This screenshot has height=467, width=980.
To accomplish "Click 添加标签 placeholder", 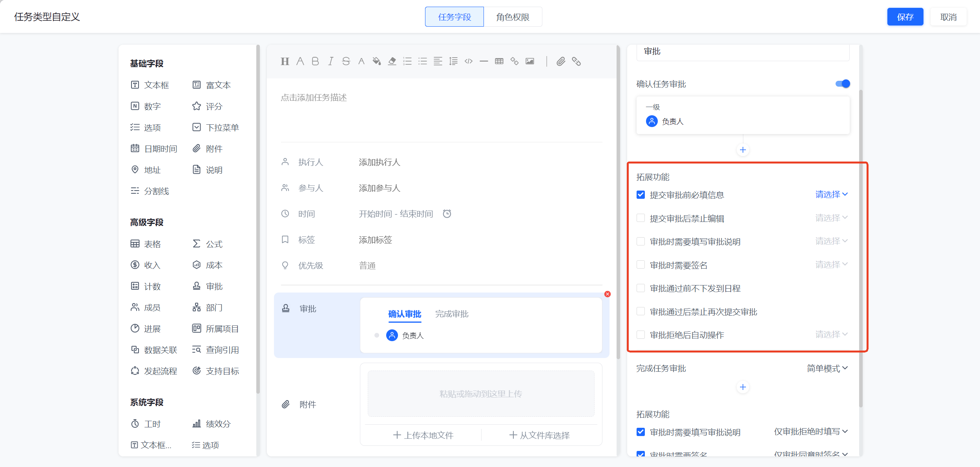I will pos(376,240).
